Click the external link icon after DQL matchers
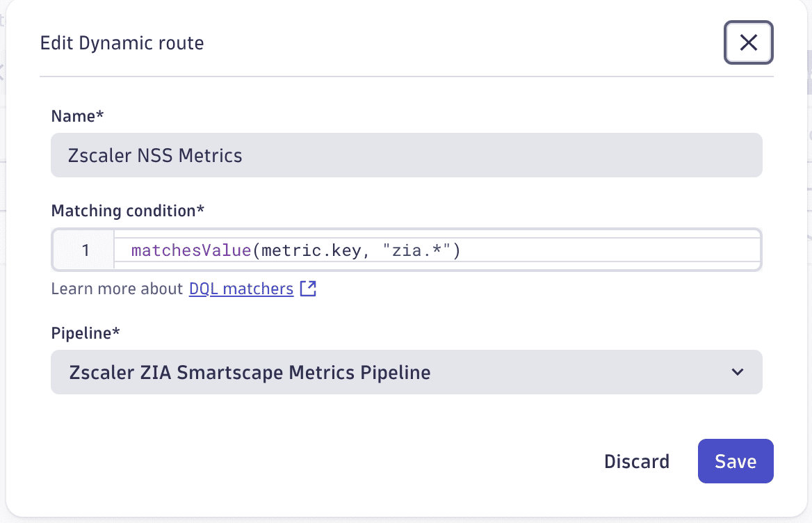 point(308,289)
